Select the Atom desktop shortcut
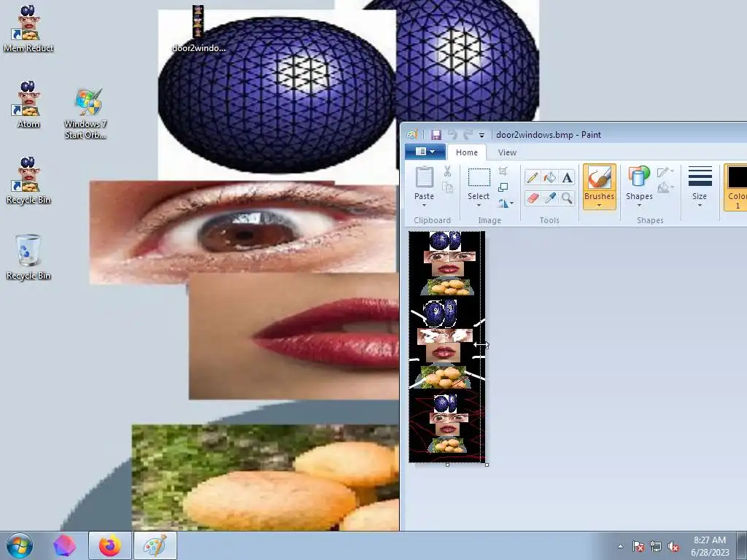Screen dimensions: 747x560 pos(28,105)
